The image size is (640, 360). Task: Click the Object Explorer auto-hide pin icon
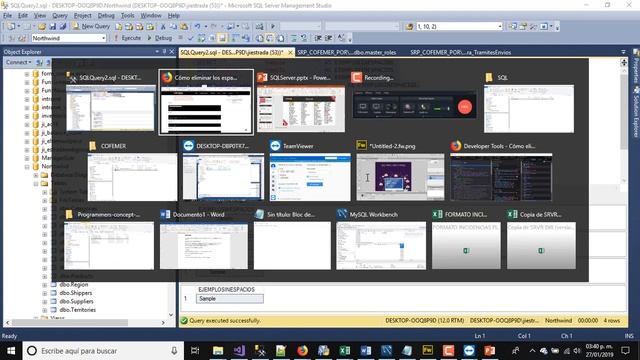(x=164, y=51)
